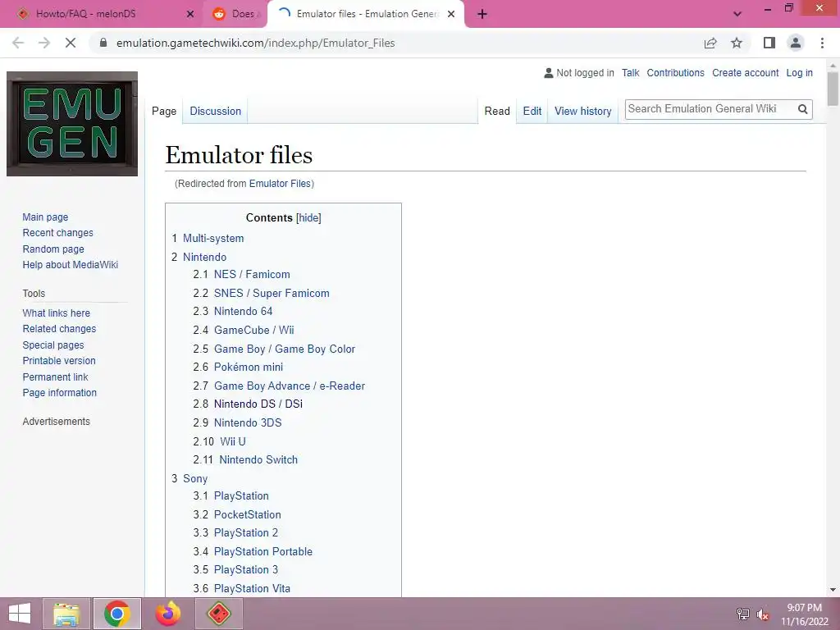This screenshot has width=840, height=630.
Task: Click the wiki search magnifier icon
Action: click(802, 109)
